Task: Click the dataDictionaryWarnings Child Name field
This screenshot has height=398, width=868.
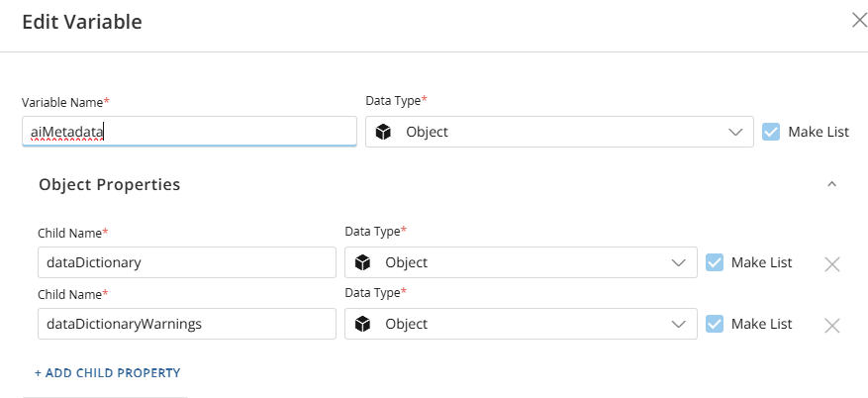Action: [187, 324]
